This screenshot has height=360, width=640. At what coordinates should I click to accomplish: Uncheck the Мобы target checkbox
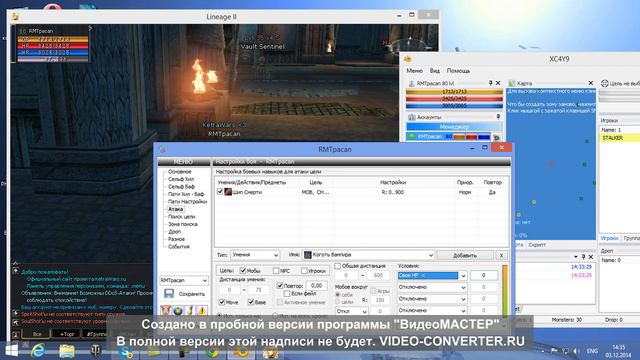[243, 270]
